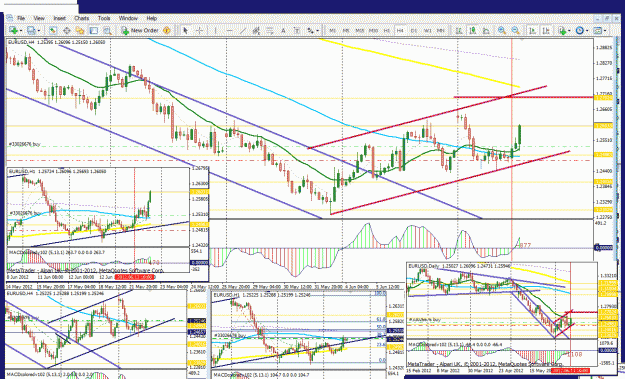
Task: Select the Text Label tool
Action: (297, 30)
